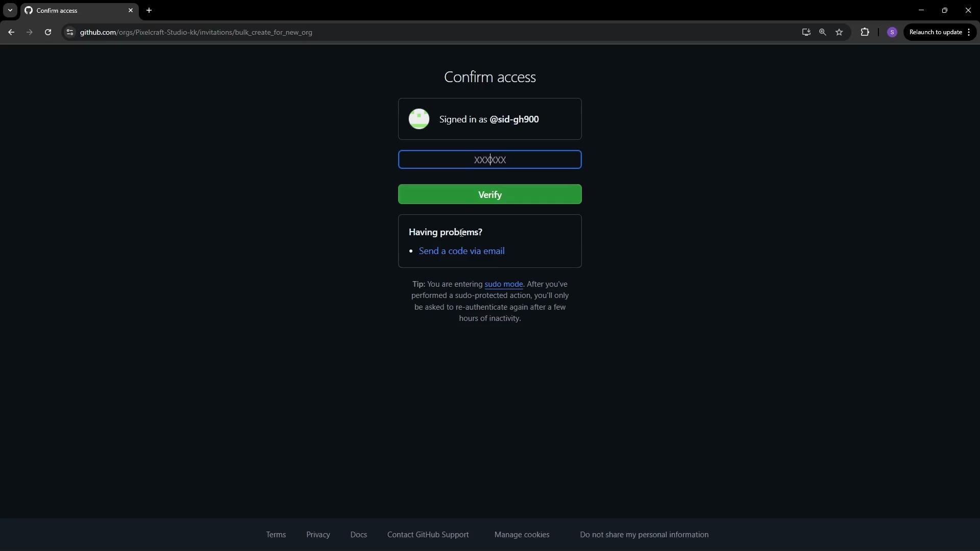Click the user avatar beside @sid-gh900

[x=419, y=119]
